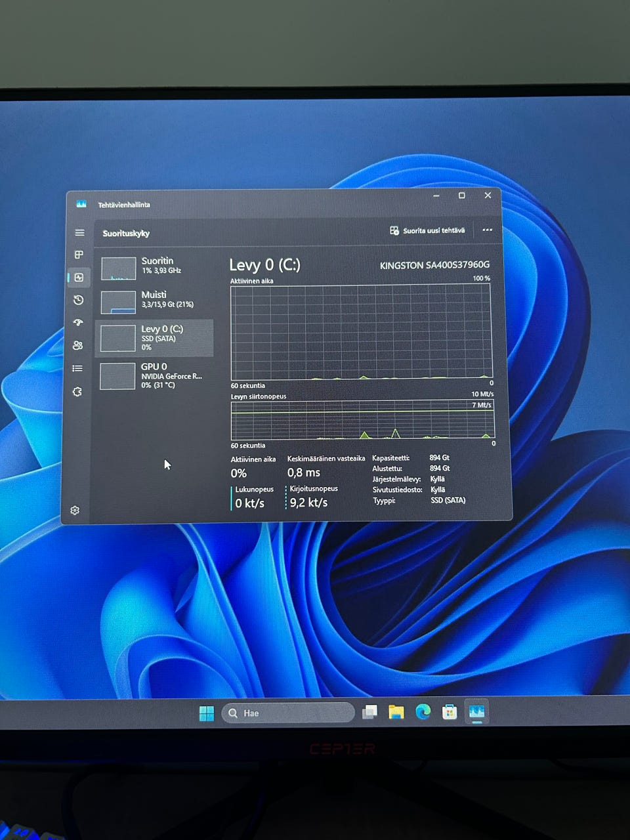Image resolution: width=630 pixels, height=840 pixels.
Task: Open the Users page icon in sidebar
Action: [x=78, y=345]
